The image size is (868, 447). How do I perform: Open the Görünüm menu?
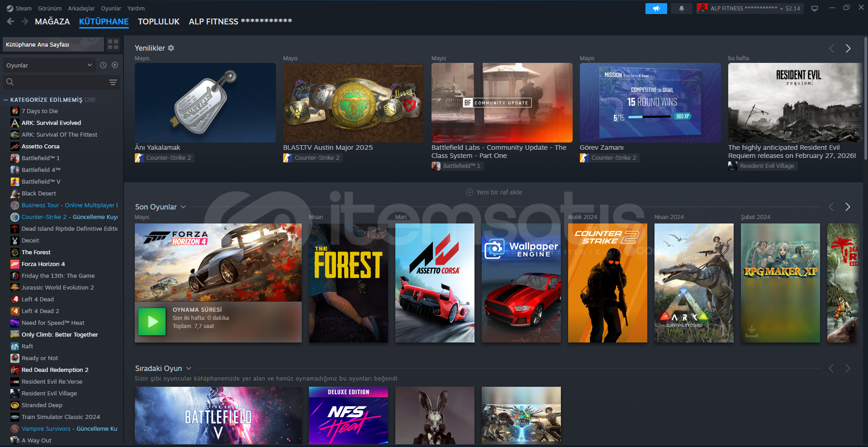[50, 8]
